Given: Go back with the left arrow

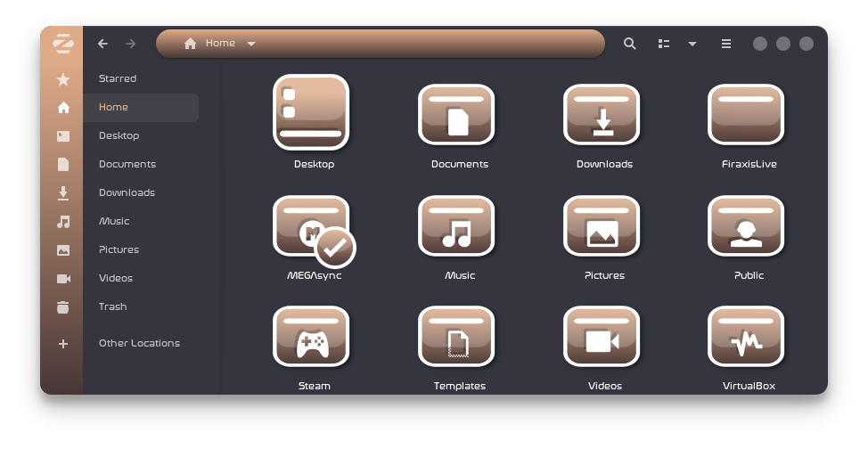Looking at the screenshot, I should [102, 44].
